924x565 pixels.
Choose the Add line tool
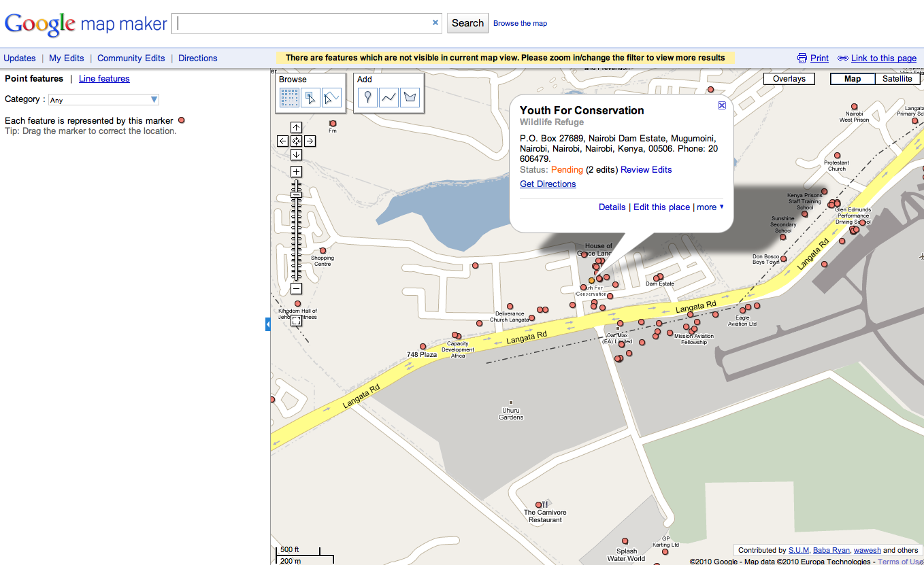click(x=389, y=98)
